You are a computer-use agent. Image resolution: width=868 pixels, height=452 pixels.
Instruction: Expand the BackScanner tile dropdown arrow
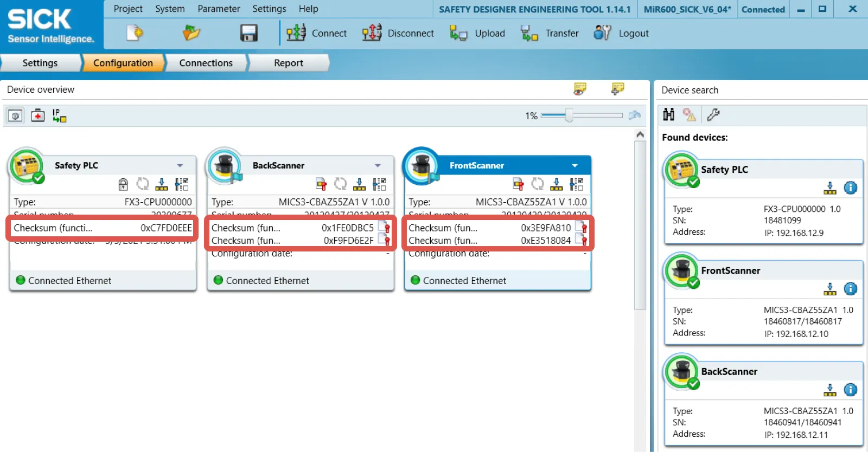click(378, 165)
